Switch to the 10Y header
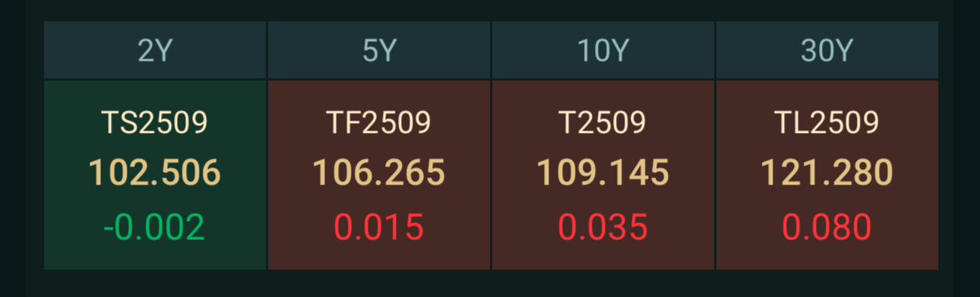The image size is (980, 297). (602, 50)
